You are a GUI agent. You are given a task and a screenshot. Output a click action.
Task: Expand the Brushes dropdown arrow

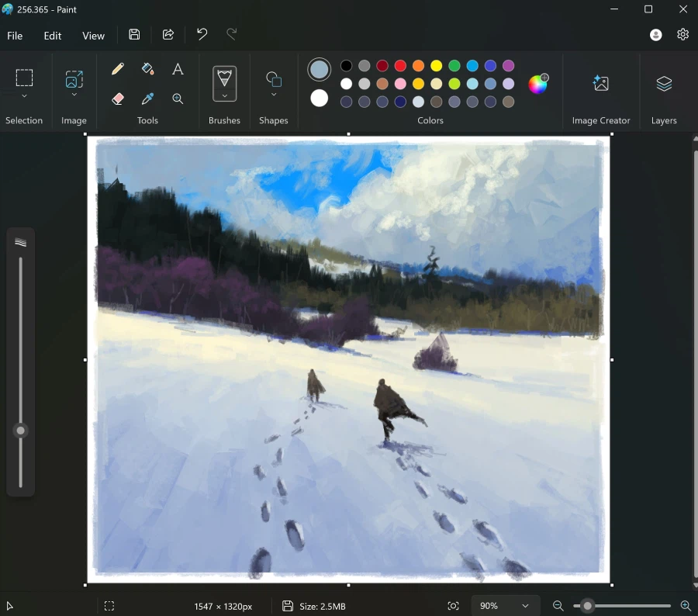pos(224,96)
